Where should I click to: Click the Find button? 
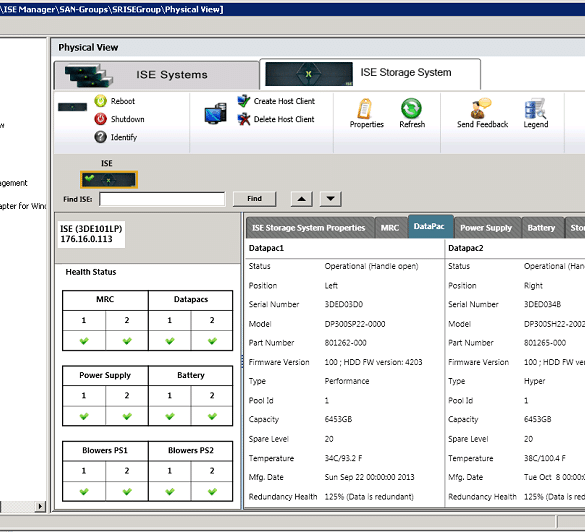coord(254,199)
